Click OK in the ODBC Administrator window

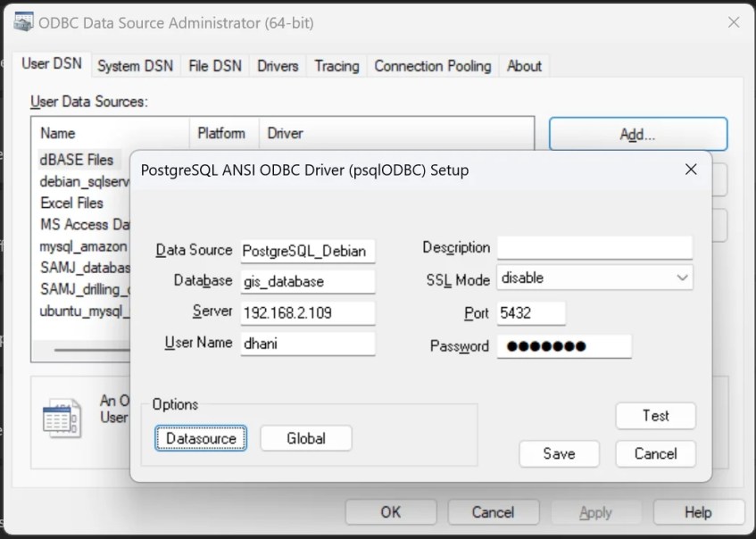click(x=391, y=512)
